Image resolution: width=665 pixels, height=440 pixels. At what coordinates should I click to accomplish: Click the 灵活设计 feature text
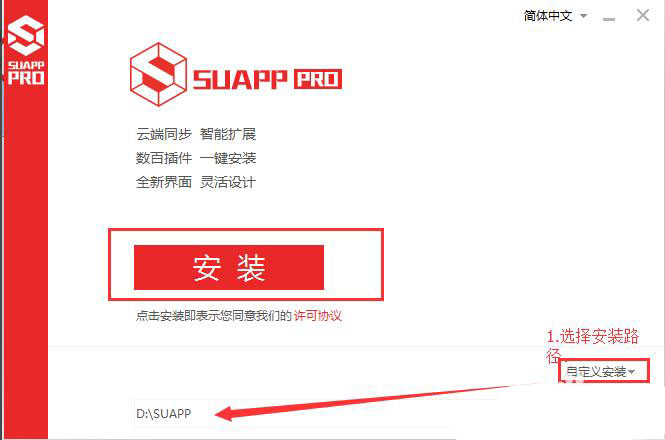click(x=228, y=182)
